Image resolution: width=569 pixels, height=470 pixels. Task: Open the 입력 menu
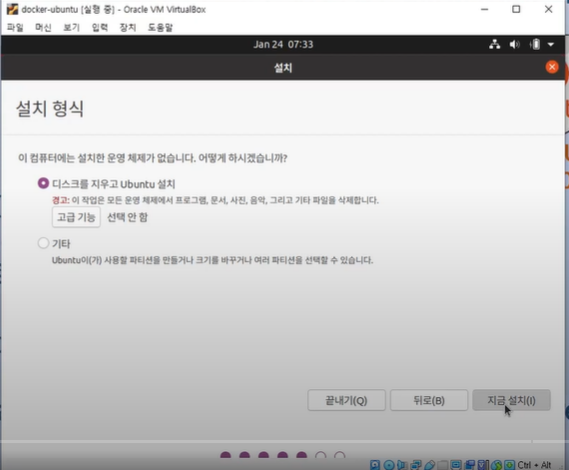click(x=100, y=27)
